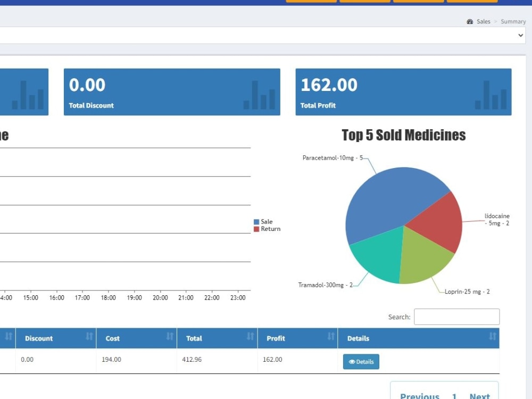Click the Next pagination link
Viewport: 532px width, 399px height.
pyautogui.click(x=479, y=396)
